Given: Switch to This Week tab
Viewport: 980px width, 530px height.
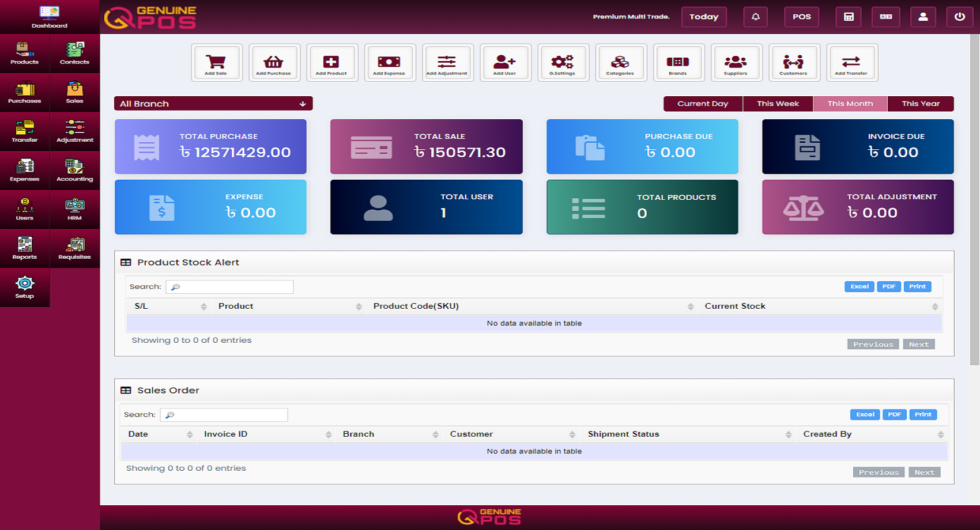Looking at the screenshot, I should pyautogui.click(x=778, y=104).
